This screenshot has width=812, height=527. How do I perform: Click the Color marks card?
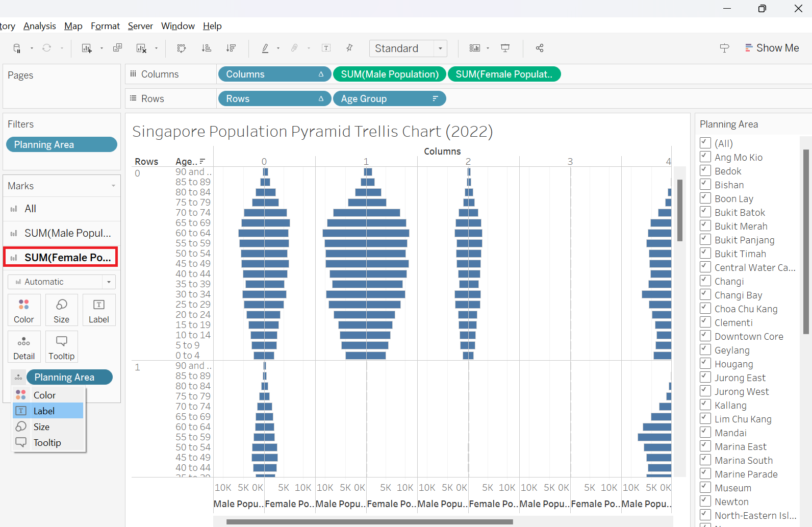click(x=24, y=310)
